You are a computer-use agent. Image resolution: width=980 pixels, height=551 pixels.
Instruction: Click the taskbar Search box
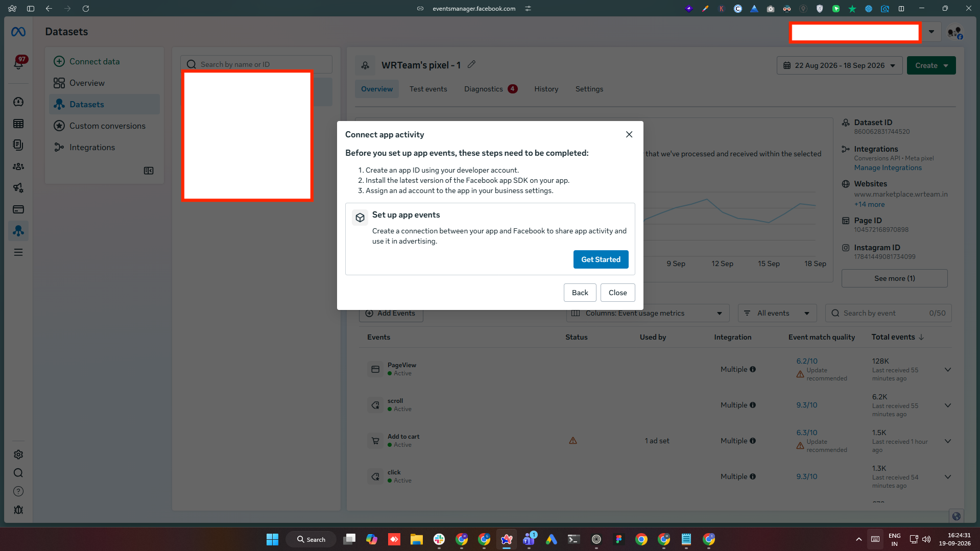tap(312, 539)
